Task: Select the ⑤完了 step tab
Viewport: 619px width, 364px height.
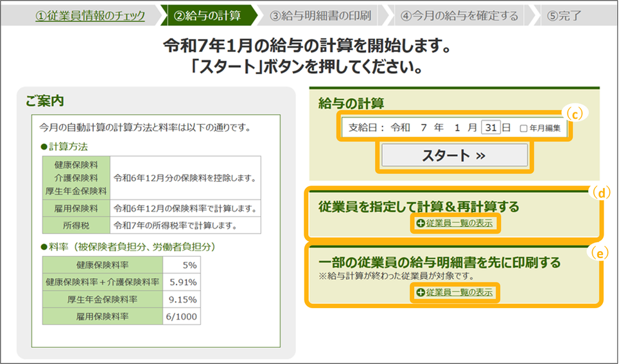Action: (566, 15)
